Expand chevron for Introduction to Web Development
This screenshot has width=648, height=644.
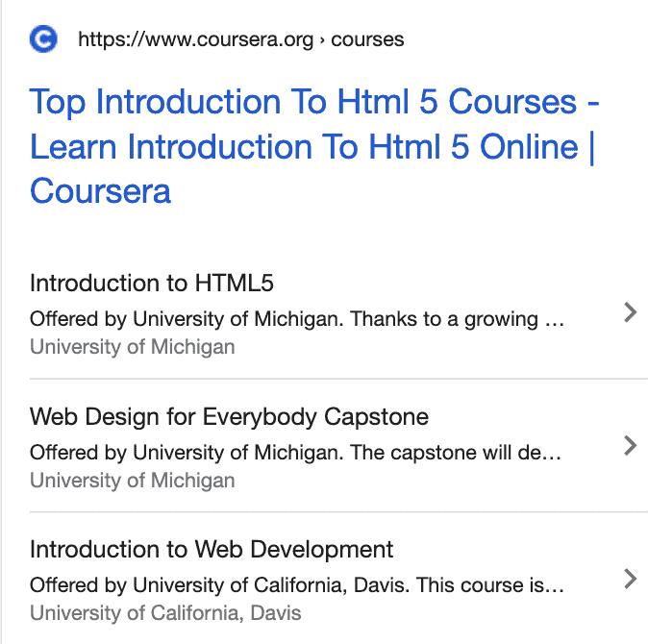coord(630,579)
